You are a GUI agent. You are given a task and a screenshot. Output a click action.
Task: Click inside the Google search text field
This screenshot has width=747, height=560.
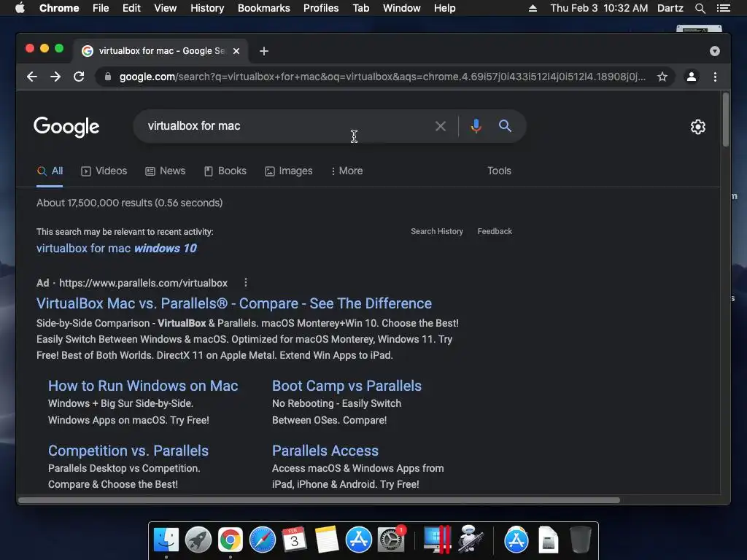point(286,126)
